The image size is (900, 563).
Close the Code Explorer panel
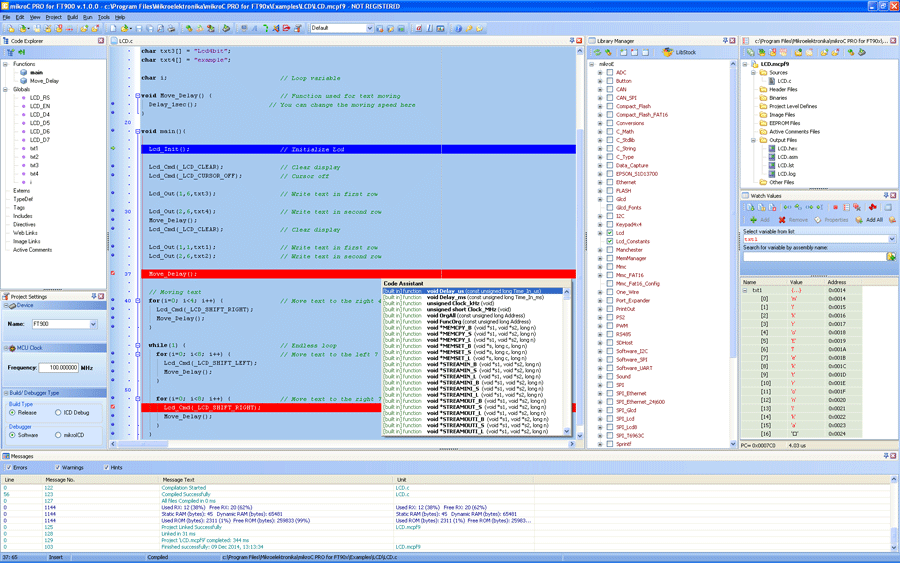tap(101, 41)
